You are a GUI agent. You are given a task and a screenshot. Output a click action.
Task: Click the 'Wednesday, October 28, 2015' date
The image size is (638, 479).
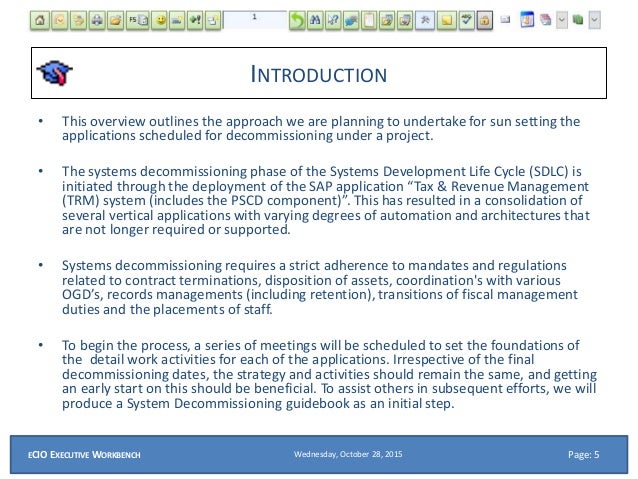[348, 454]
